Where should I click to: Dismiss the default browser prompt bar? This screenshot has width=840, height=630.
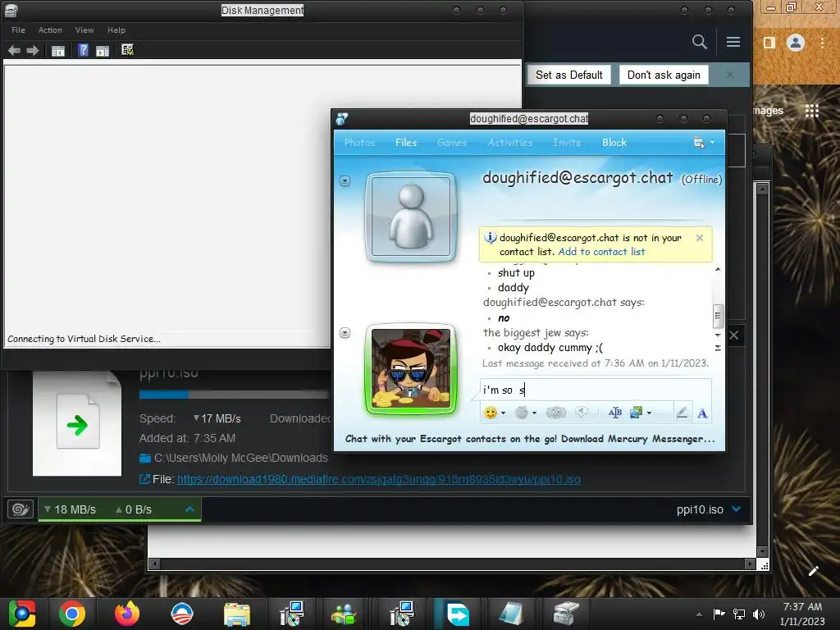729,75
